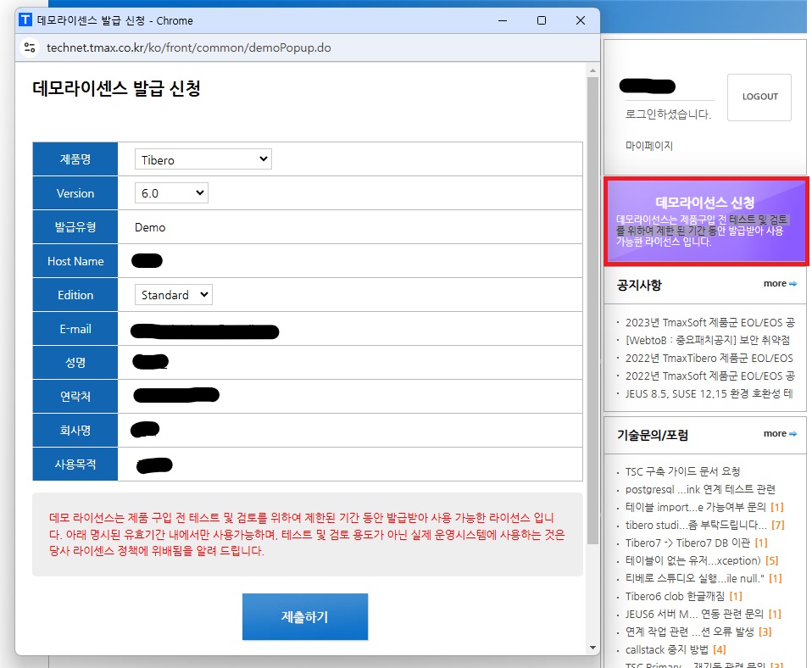Image resolution: width=812 pixels, height=668 pixels.
Task: Open notice 2023년 TmaxSoft 제품군 EOL/EOS
Action: click(710, 323)
